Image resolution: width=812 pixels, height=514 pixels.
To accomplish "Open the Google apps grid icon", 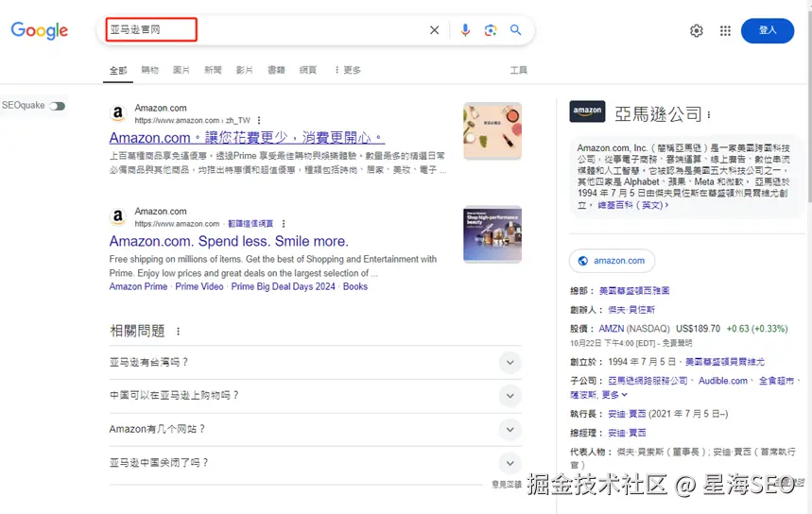I will (x=725, y=30).
